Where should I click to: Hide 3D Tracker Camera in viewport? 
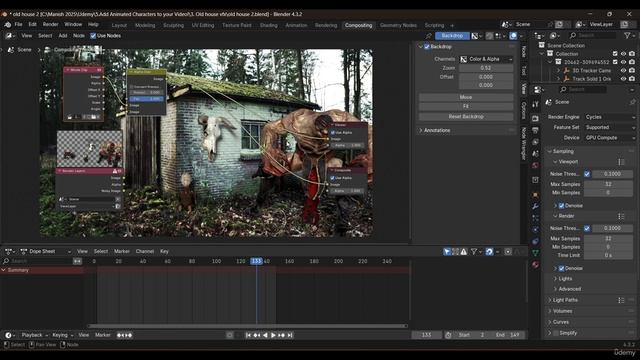click(x=623, y=71)
